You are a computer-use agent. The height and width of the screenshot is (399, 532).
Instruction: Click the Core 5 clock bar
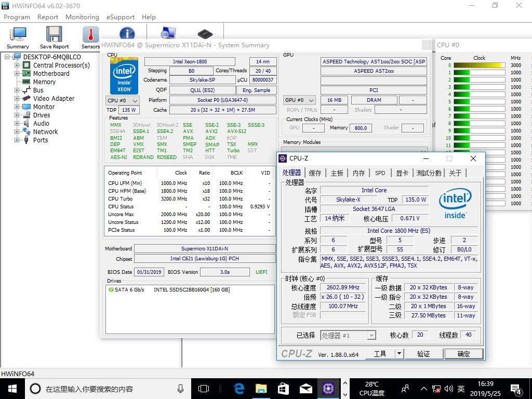pos(479,101)
